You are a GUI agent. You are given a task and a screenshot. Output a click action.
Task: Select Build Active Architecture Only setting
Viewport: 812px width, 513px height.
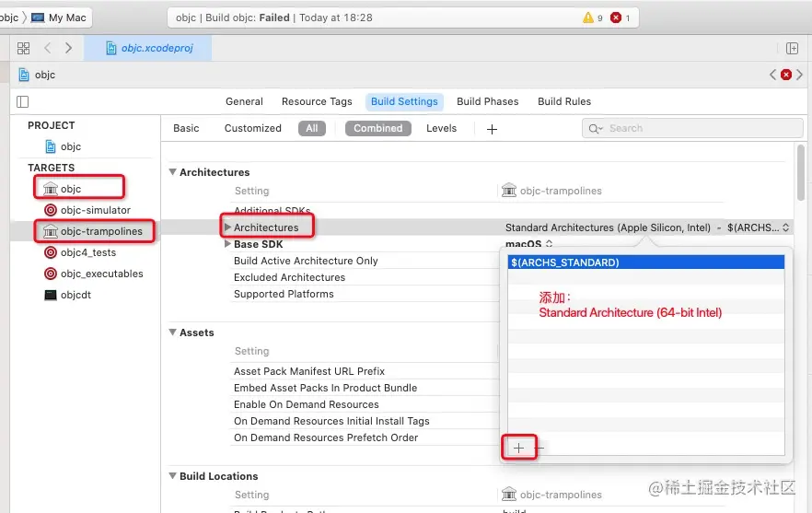306,261
